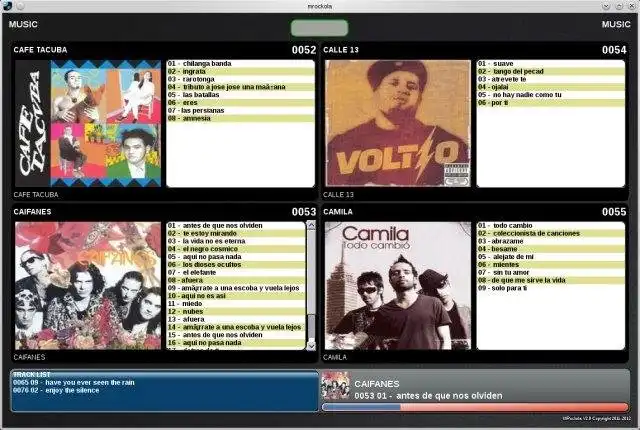
Task: Click the playback progress bar
Action: [475, 407]
